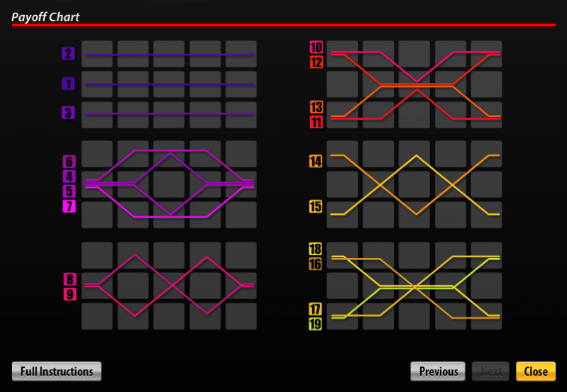The height and width of the screenshot is (392, 567).
Task: Choose the green payline 19 badge
Action: point(316,325)
